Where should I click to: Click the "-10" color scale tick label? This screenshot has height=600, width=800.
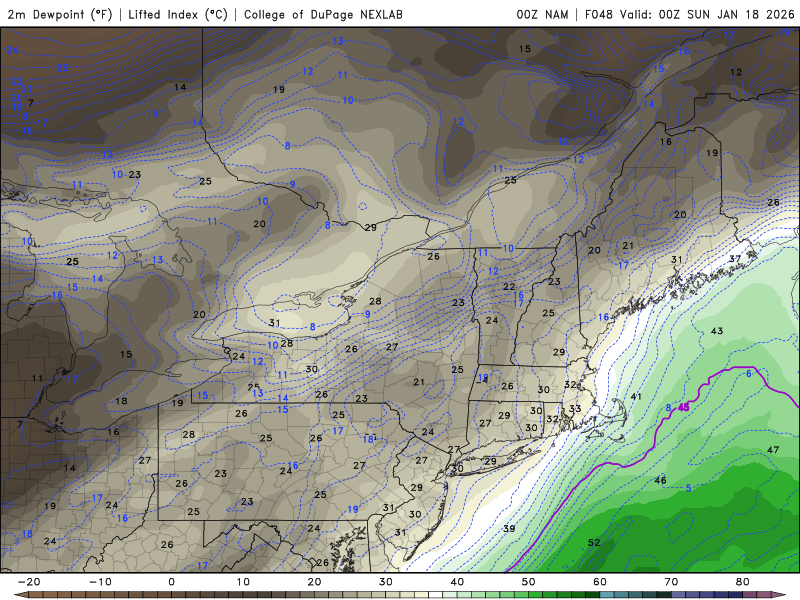(x=100, y=582)
